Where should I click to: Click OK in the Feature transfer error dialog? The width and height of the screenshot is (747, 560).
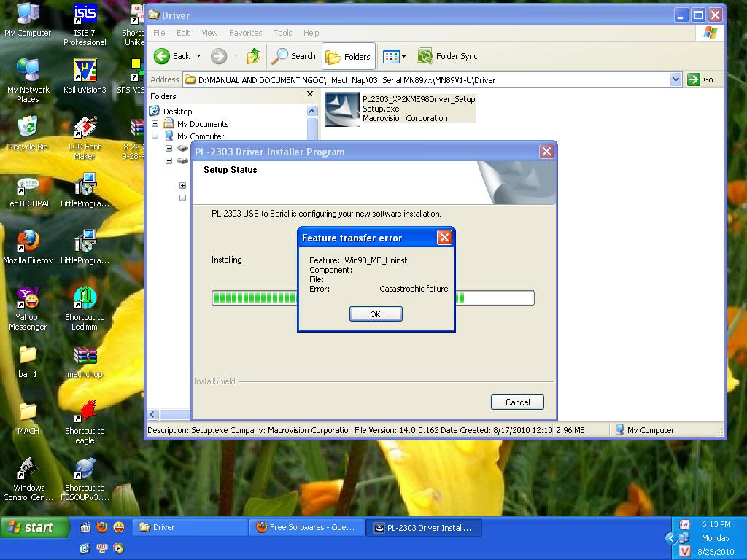tap(376, 314)
